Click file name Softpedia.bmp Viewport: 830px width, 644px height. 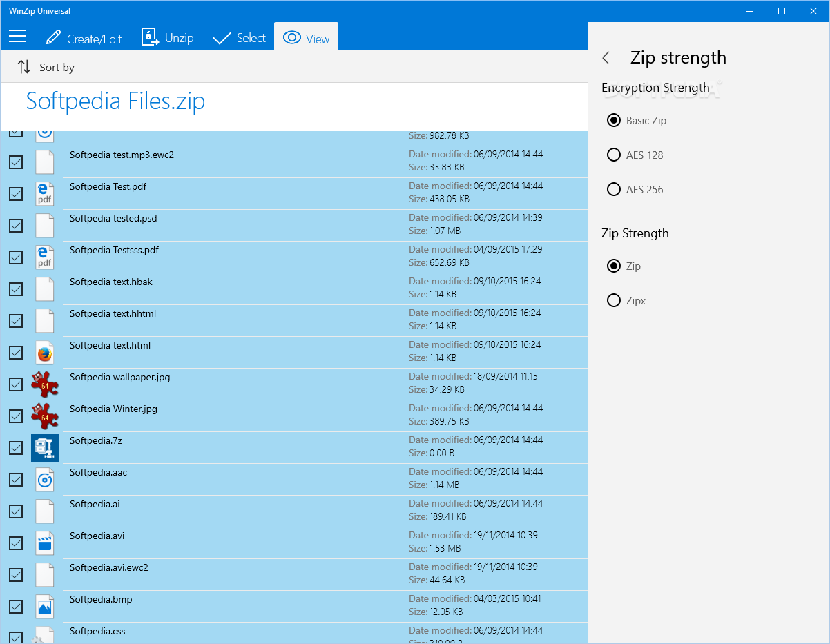(101, 599)
